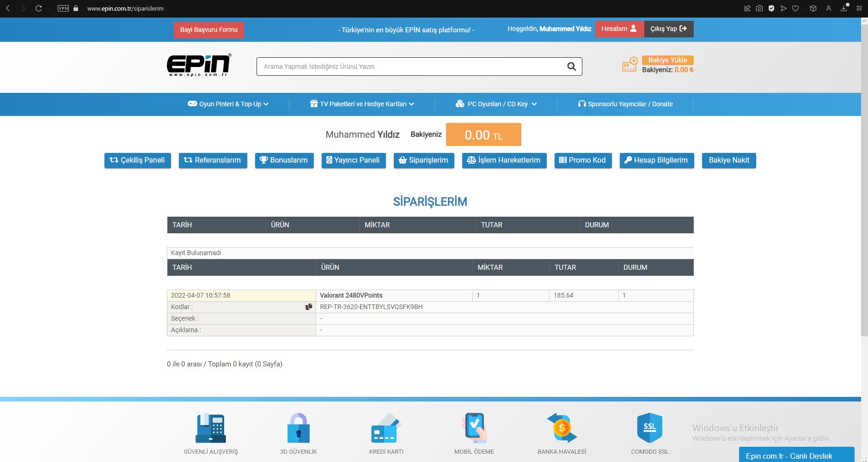
Task: Open Sponsorlu Yayıncılar / Donate
Action: point(625,104)
